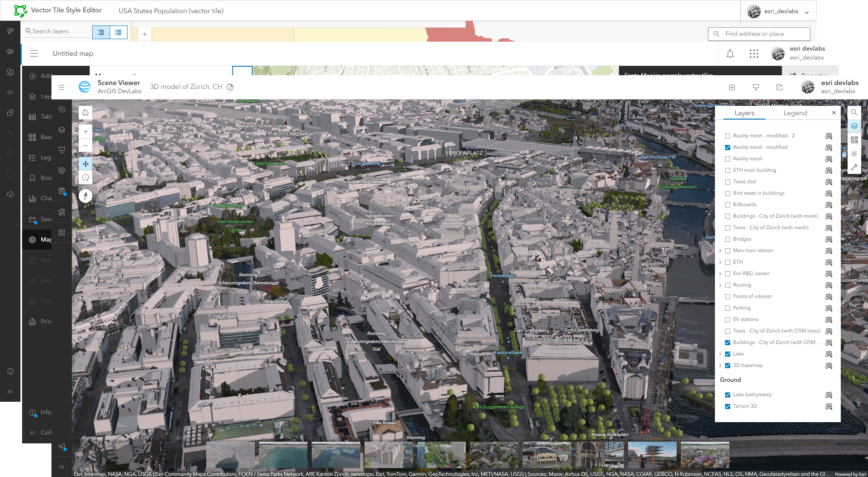868x477 pixels.
Task: Switch to the Layers tab
Action: pos(744,113)
